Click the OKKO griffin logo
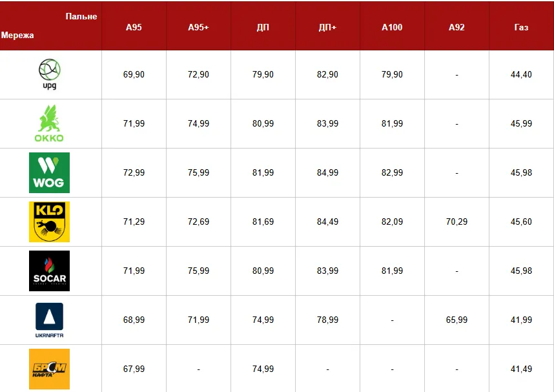This screenshot has height=392, width=554. click(x=50, y=123)
